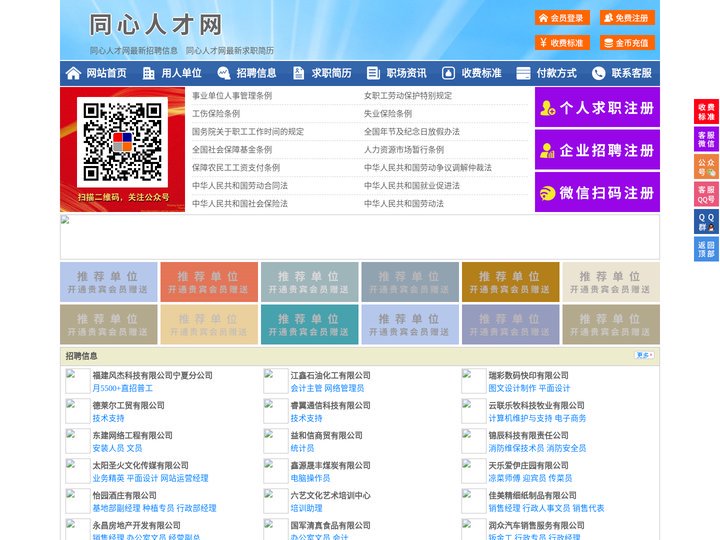This screenshot has height=540, width=720.
Task: Click the chart icon beside 招聘信息
Action: click(224, 73)
